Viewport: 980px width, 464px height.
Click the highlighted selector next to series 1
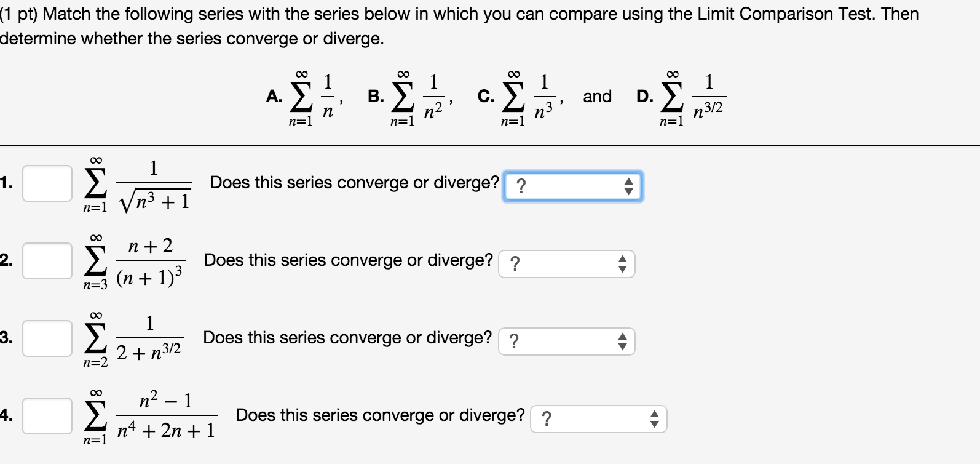click(572, 186)
